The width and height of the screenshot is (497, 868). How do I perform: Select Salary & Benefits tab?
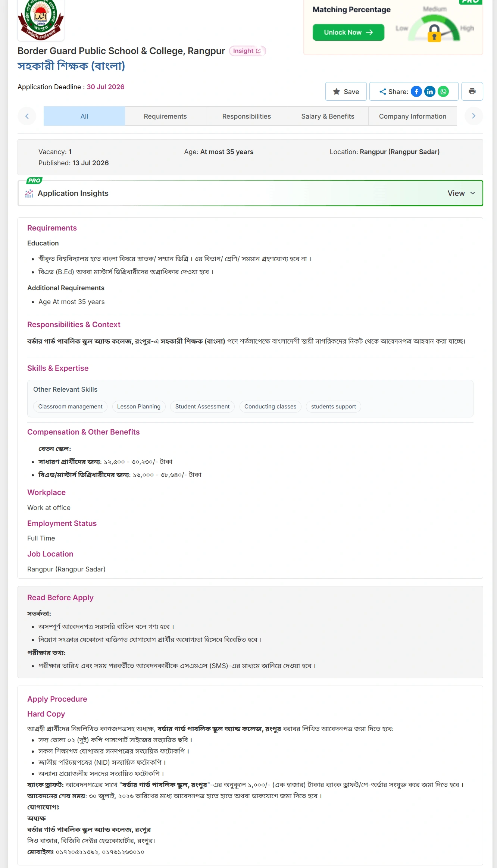coord(328,116)
